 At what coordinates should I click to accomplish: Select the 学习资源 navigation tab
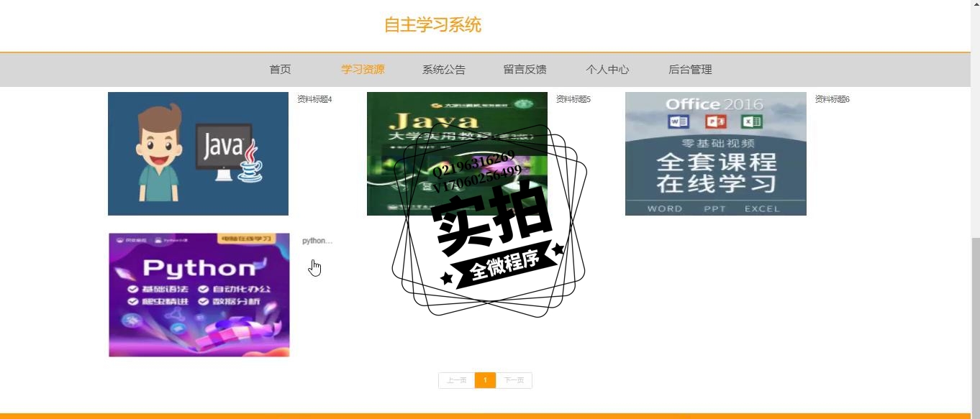[x=363, y=70]
